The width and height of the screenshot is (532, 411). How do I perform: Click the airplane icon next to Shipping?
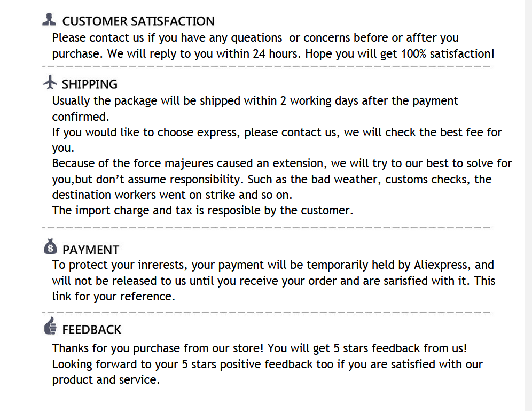click(50, 83)
